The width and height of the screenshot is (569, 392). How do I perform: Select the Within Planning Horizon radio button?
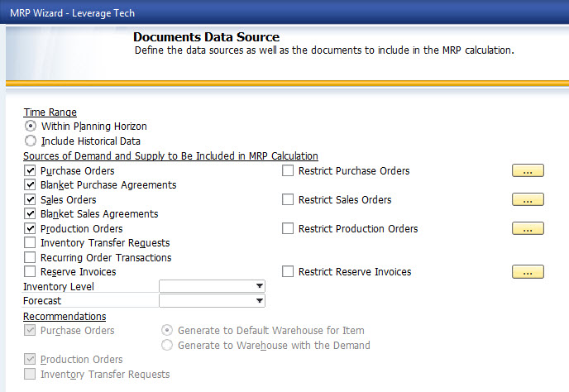click(x=31, y=127)
